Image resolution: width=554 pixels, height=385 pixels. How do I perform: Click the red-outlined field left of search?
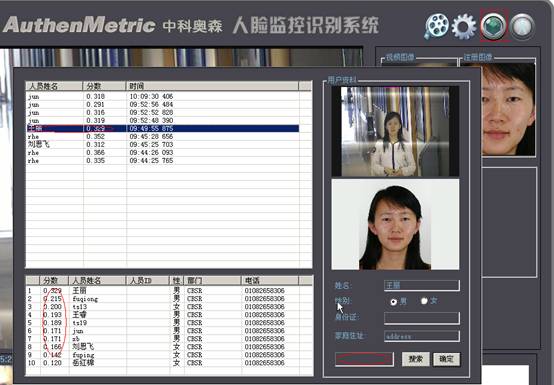pos(364,359)
